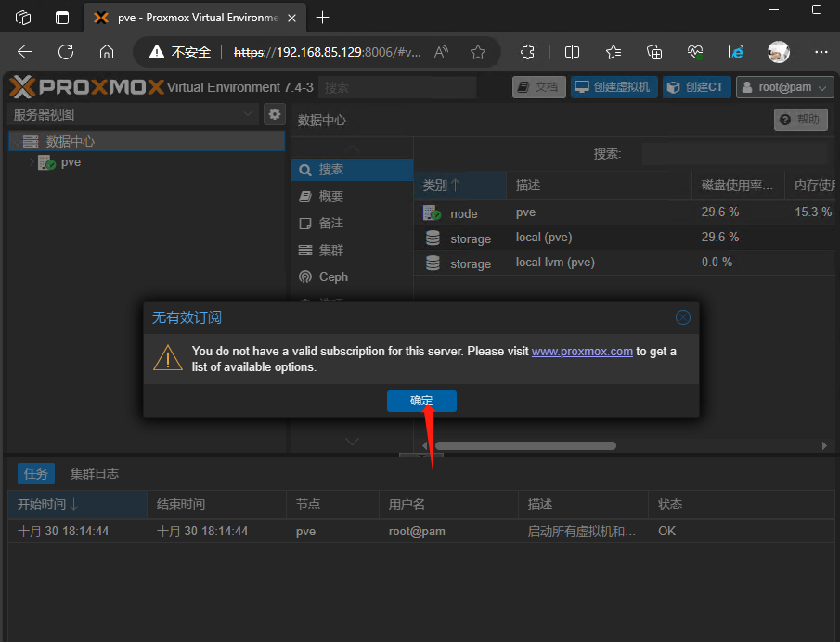Screen dimensions: 840x642
Task: Open the 集群 cluster menu item
Action: [352, 250]
